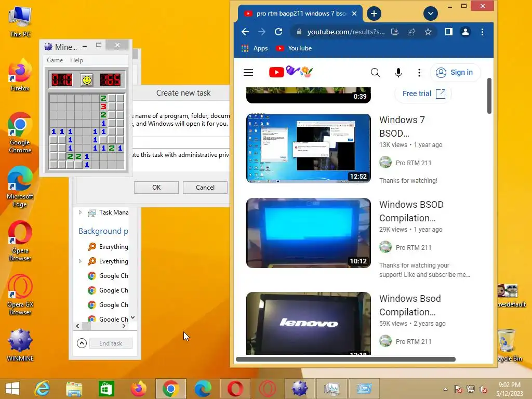This screenshot has height=399, width=532.
Task: Click the Chrome window horizontal scrollbar
Action: [x=345, y=359]
